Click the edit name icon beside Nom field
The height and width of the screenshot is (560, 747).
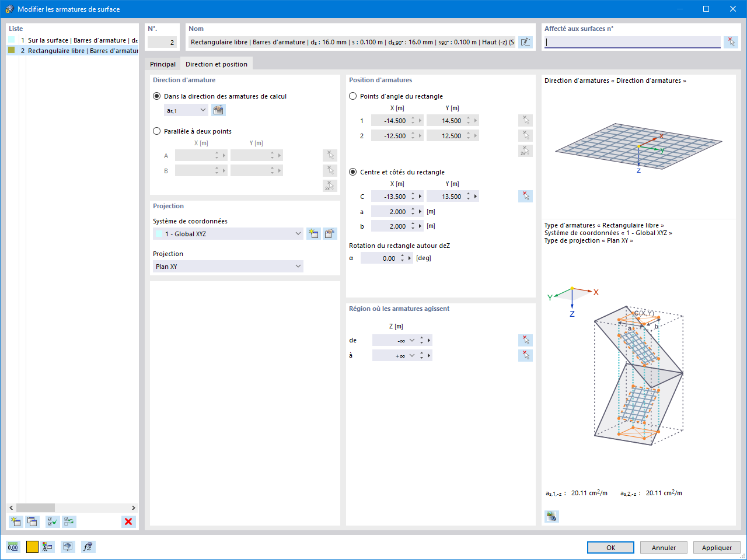(525, 42)
